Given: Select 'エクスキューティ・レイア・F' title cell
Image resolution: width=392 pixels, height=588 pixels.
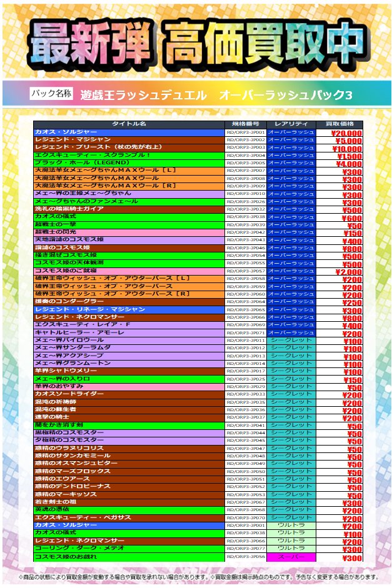Looking at the screenshot, I should [x=129, y=325].
